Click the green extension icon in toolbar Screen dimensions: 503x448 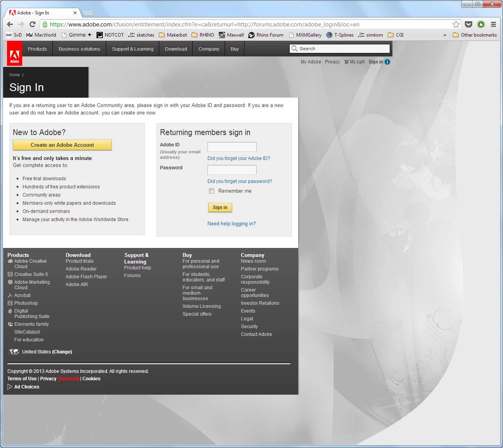point(481,25)
